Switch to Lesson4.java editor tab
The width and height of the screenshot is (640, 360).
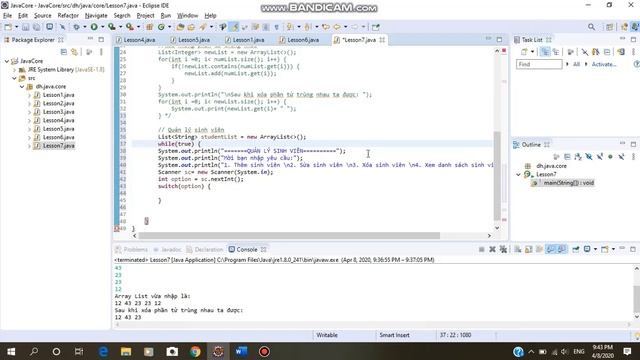point(136,40)
